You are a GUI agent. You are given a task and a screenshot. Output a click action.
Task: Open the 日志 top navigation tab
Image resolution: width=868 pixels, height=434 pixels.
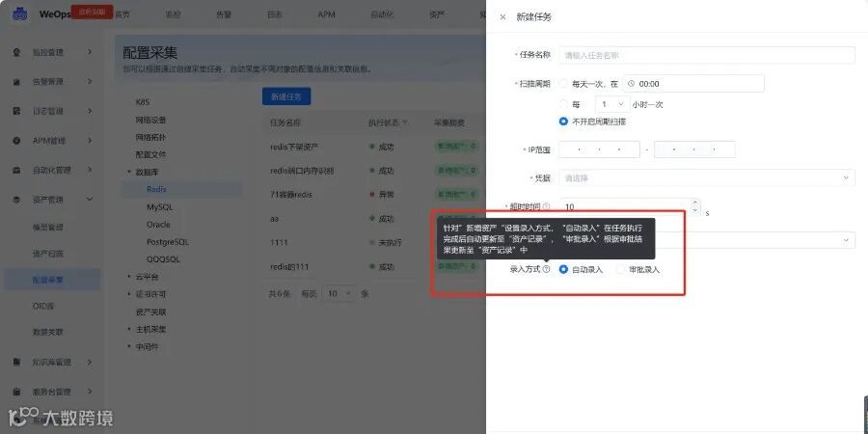[275, 14]
